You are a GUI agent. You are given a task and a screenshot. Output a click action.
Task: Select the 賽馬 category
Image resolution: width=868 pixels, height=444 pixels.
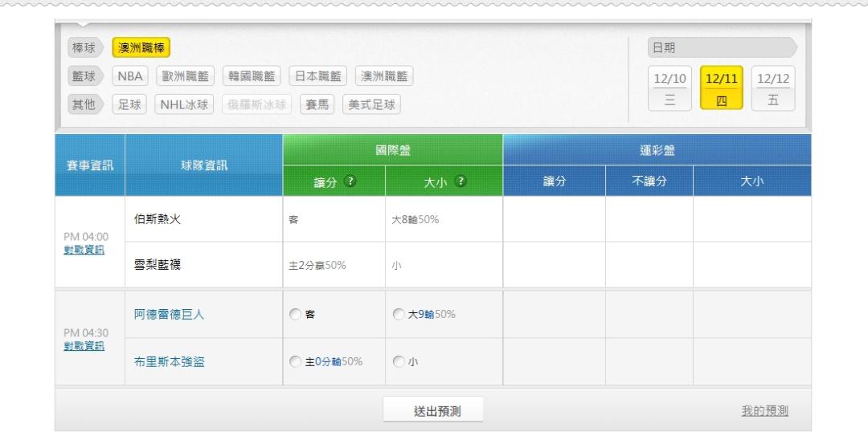[317, 104]
